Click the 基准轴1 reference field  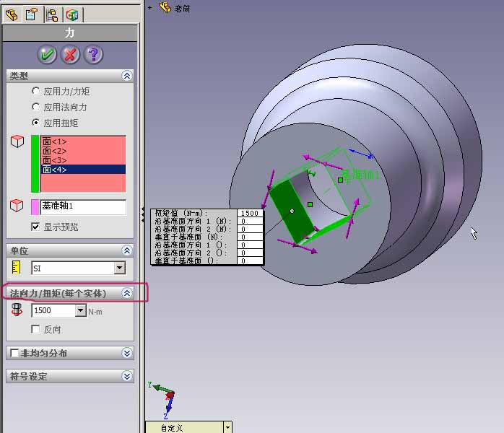pos(83,206)
